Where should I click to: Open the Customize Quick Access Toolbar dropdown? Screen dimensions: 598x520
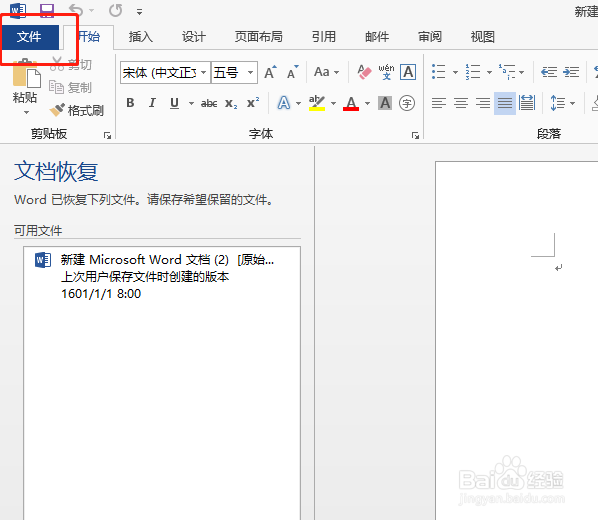pyautogui.click(x=140, y=12)
